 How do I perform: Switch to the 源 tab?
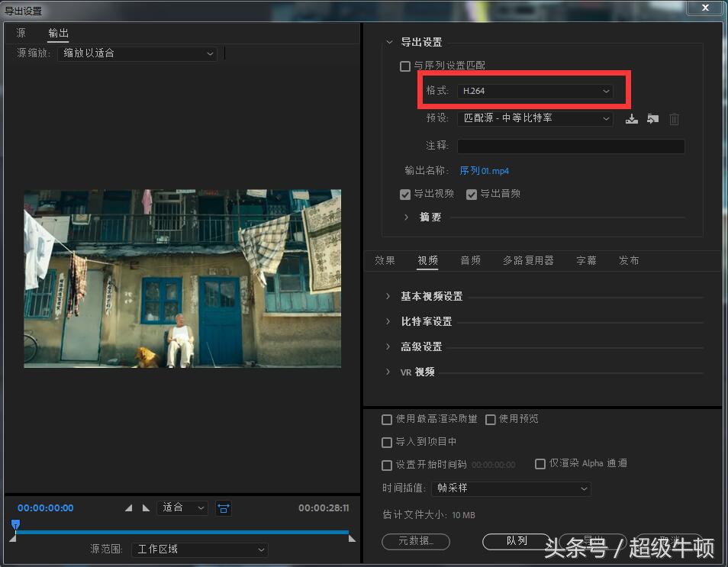tap(21, 33)
